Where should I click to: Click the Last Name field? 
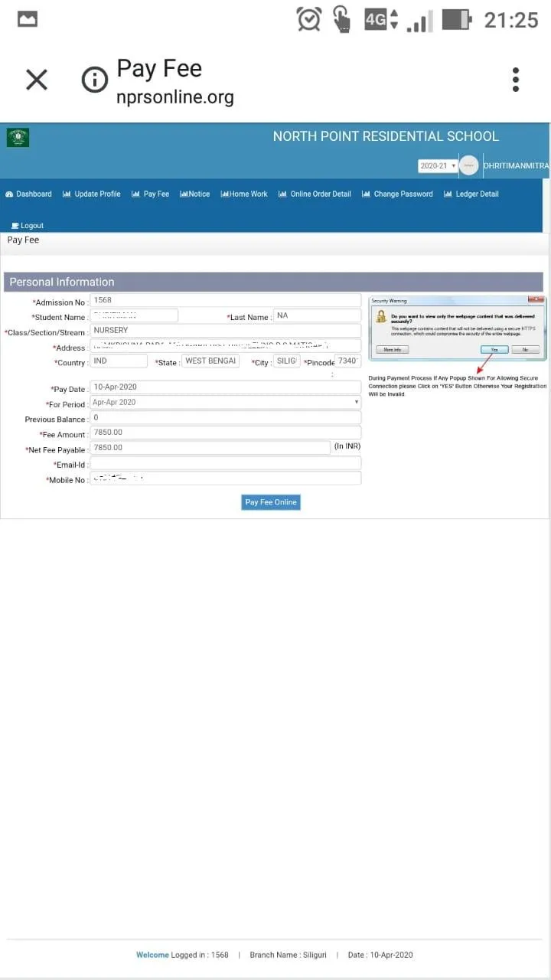click(318, 315)
